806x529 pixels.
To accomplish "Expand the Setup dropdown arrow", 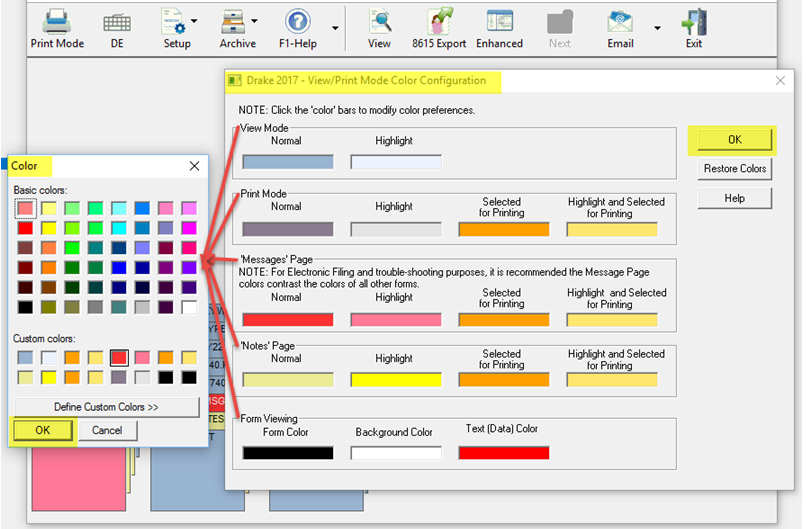I will click(x=194, y=21).
